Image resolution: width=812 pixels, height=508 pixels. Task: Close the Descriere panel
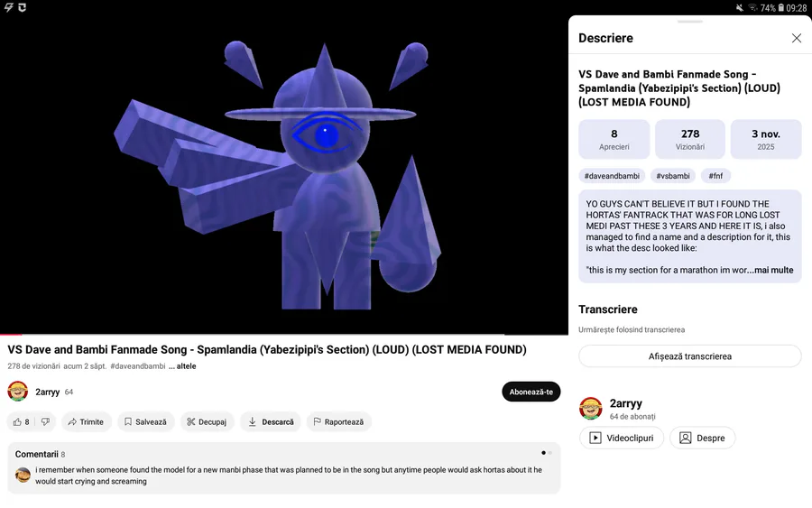tap(796, 38)
